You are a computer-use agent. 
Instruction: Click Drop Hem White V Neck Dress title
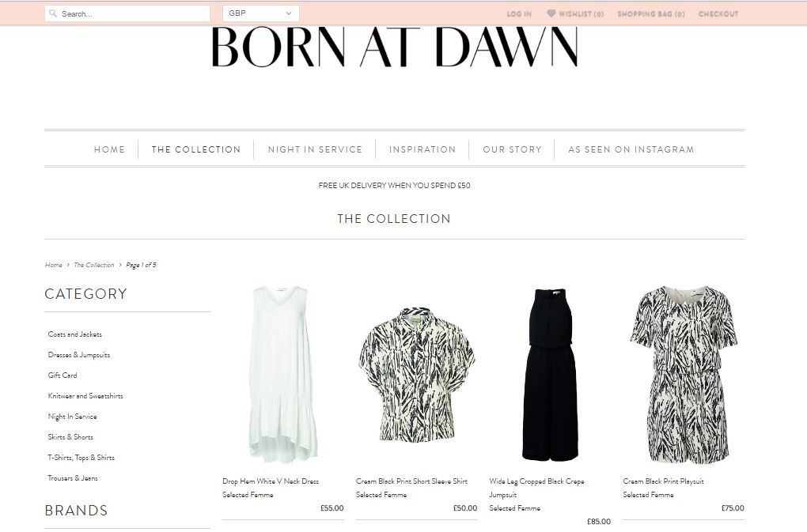271,481
